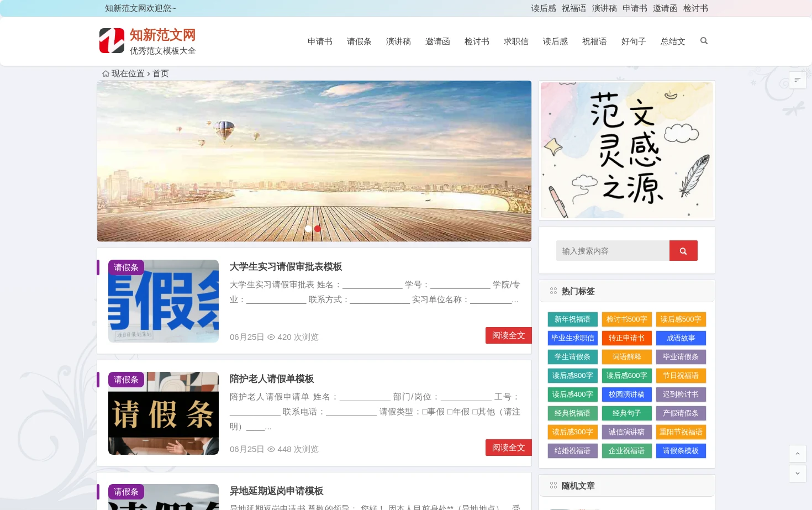Open article title 大学生实习请假审批表模板
The height and width of the screenshot is (510, 812).
click(286, 267)
